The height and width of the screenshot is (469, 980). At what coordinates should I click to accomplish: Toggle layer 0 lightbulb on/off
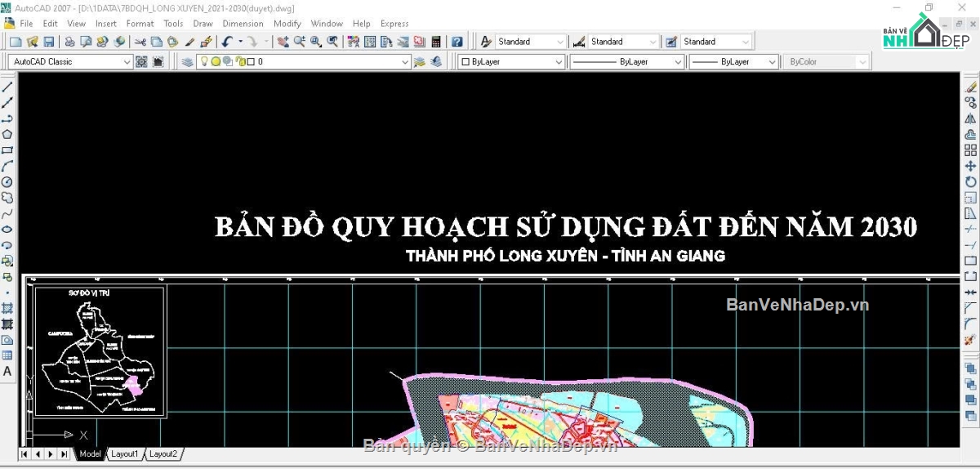pos(205,62)
